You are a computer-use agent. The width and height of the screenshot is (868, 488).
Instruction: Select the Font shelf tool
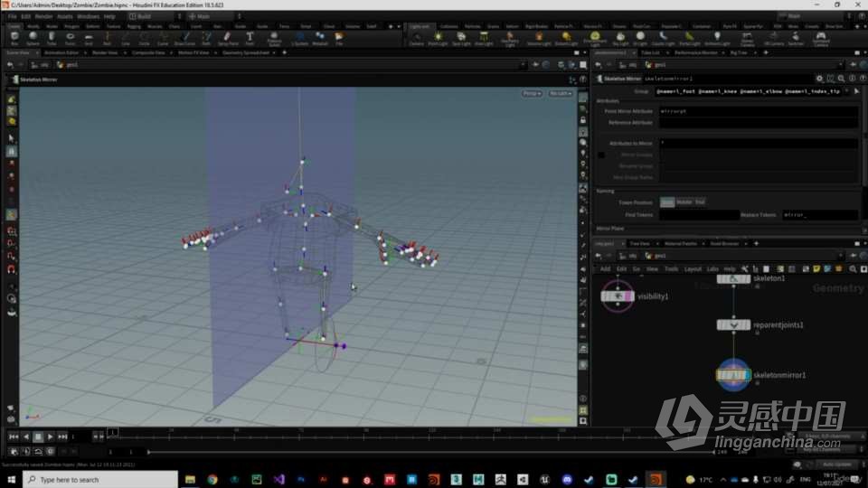pyautogui.click(x=250, y=38)
